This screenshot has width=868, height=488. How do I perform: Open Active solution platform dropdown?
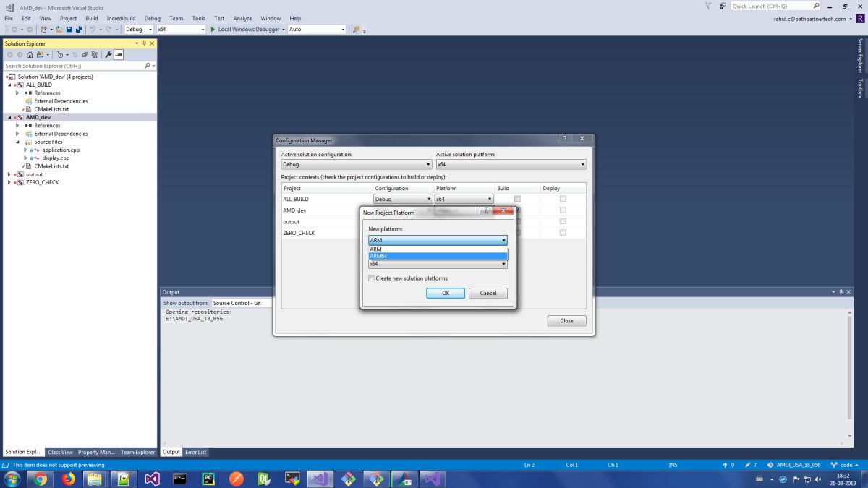(x=511, y=164)
